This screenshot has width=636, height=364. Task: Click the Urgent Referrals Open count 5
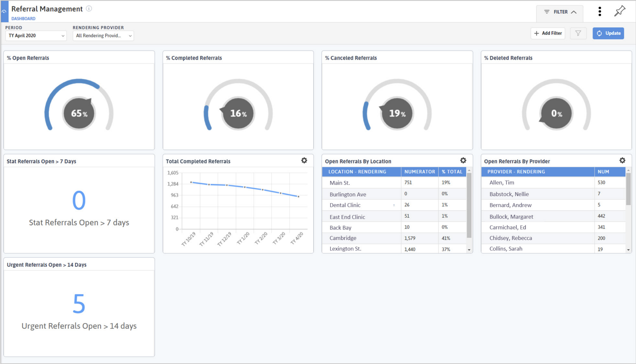79,304
